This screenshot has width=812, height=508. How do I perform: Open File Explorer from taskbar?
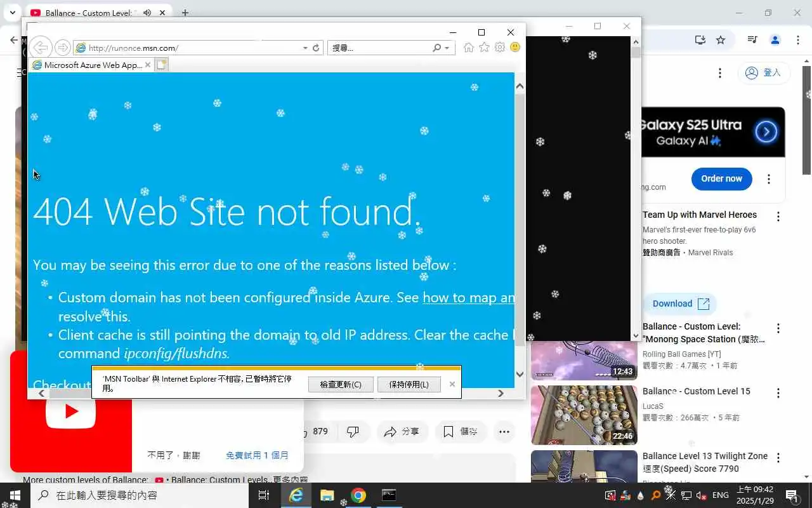(x=327, y=495)
